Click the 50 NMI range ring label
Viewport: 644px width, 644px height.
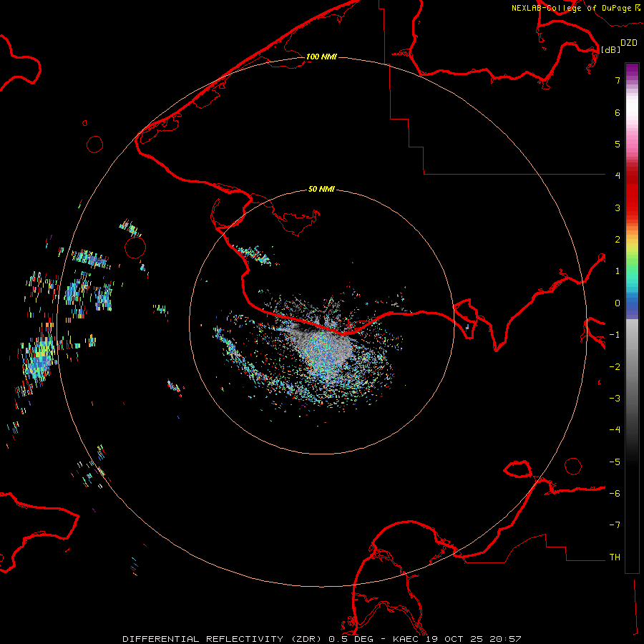click(321, 189)
